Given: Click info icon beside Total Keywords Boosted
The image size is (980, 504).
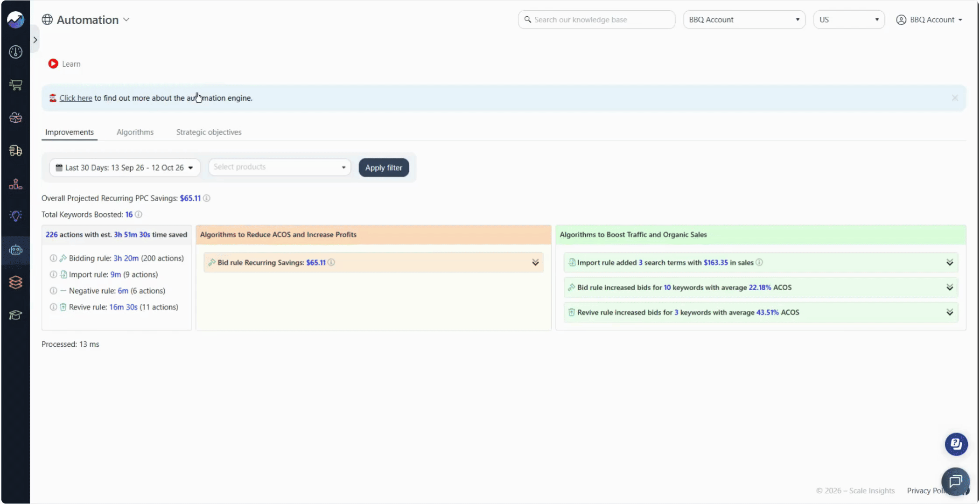Looking at the screenshot, I should [139, 215].
